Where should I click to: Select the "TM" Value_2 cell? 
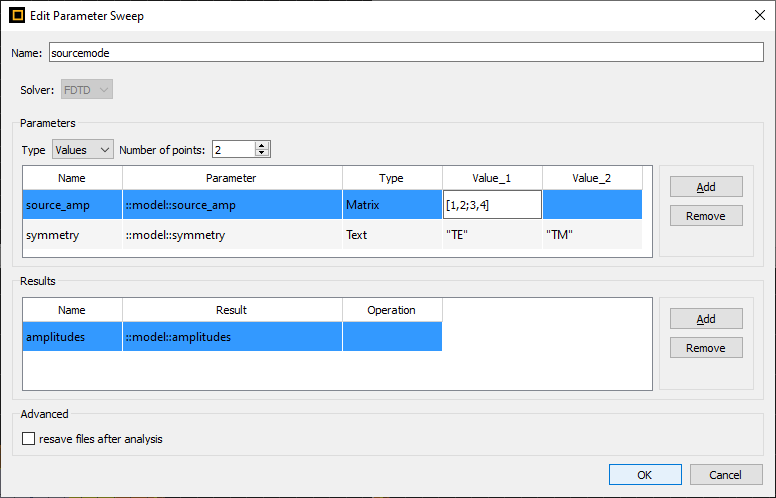(592, 235)
